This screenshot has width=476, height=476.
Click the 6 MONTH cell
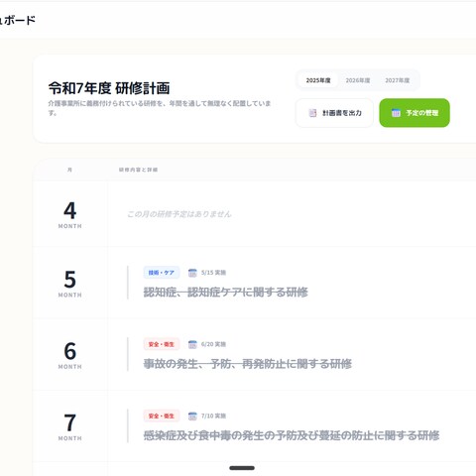[x=70, y=355]
